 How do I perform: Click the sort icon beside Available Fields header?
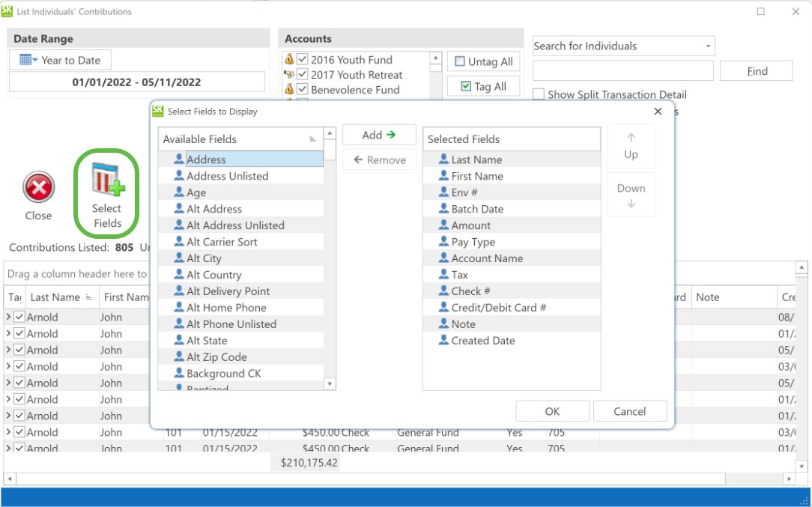point(314,139)
